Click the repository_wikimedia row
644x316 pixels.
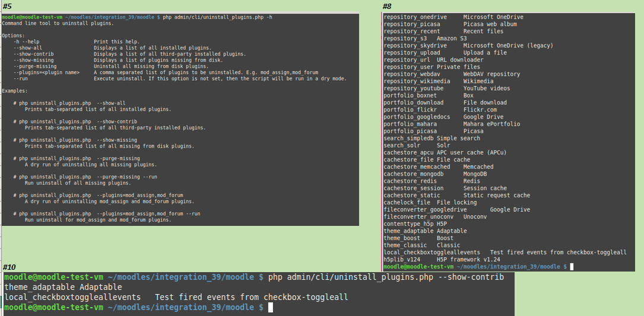[439, 81]
